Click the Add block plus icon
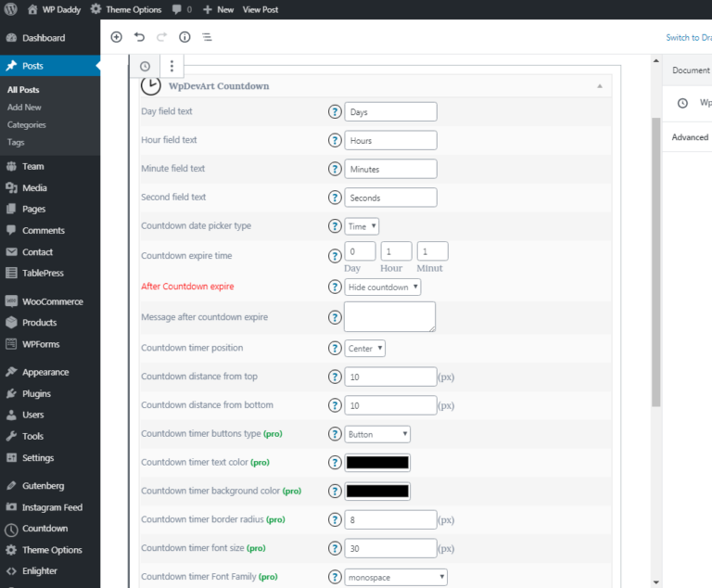This screenshot has height=588, width=712. 116,37
